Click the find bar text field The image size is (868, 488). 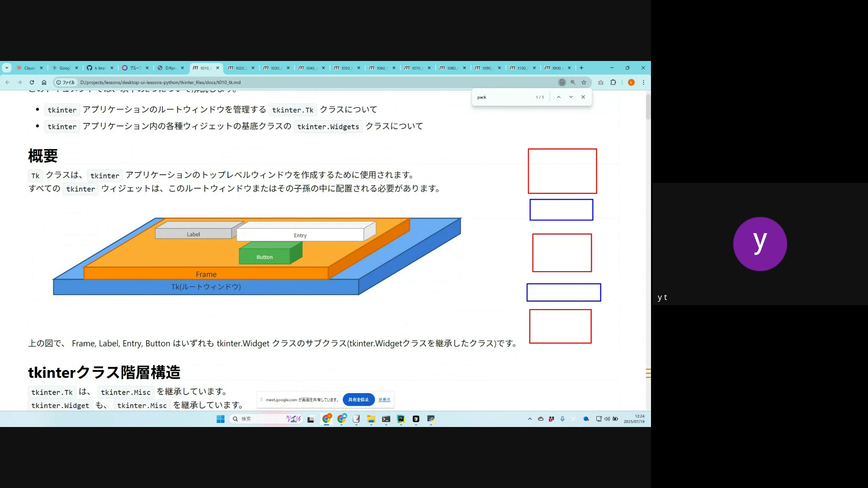[502, 97]
